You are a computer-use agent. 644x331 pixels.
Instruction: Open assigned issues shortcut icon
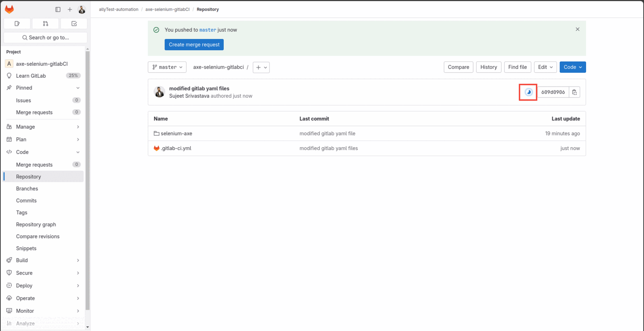[x=17, y=24]
